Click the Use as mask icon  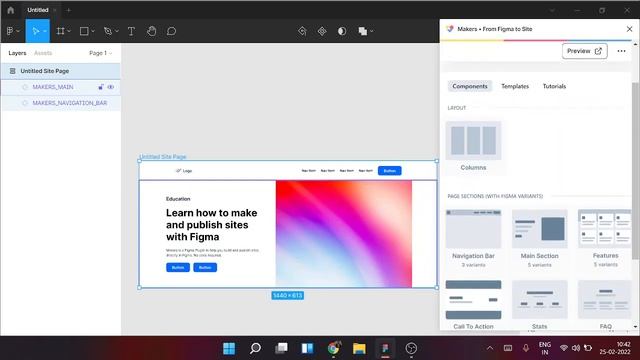pos(342,31)
